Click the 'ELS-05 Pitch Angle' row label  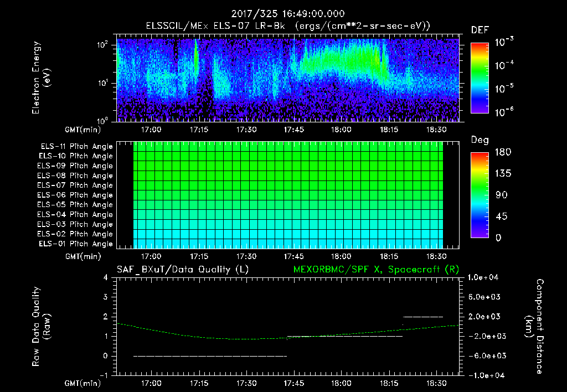[x=75, y=205]
